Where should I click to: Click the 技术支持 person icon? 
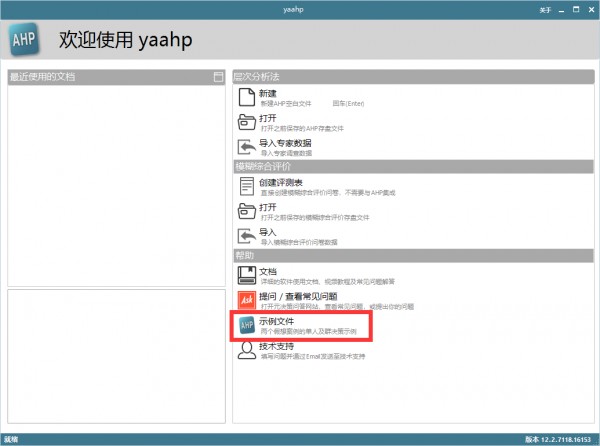(246, 350)
